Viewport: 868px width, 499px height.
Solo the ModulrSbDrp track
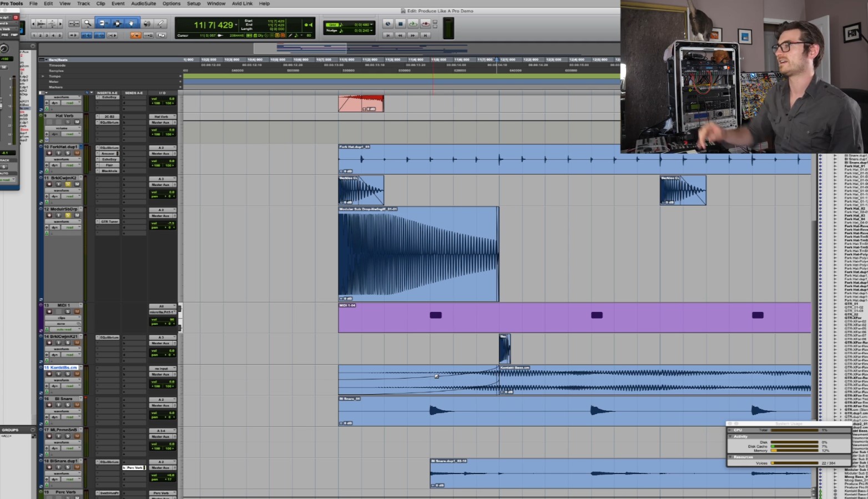(x=68, y=215)
